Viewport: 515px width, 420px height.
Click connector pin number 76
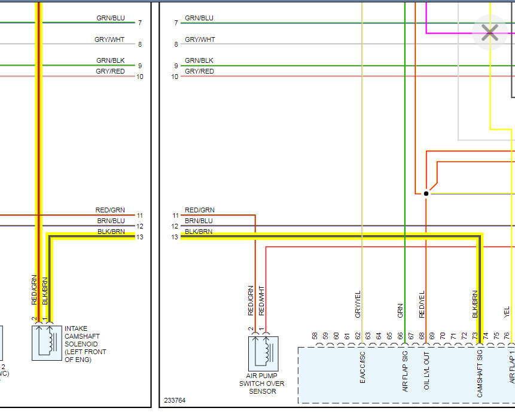point(507,336)
